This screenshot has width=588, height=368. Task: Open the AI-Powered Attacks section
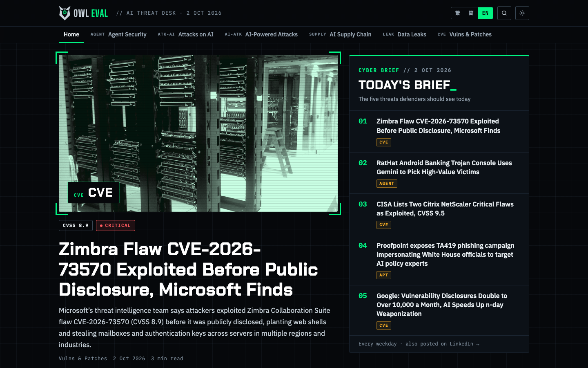point(261,34)
